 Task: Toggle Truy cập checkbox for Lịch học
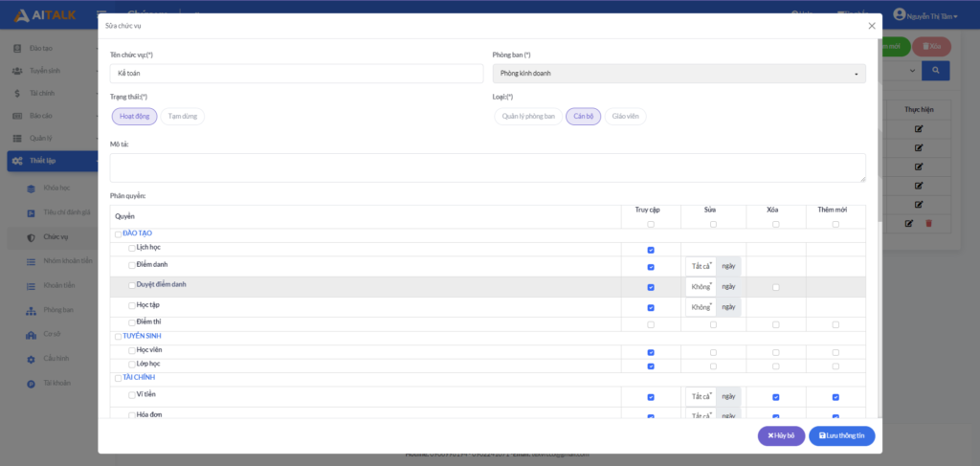[651, 250]
